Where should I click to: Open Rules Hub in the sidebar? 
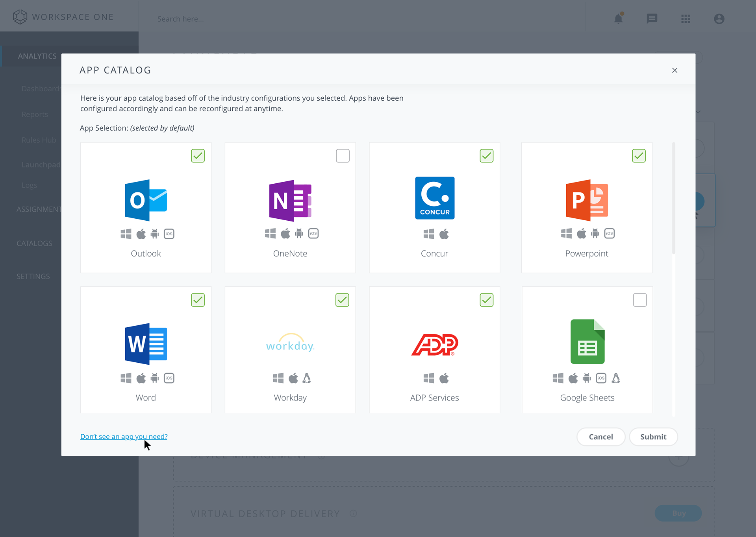[x=39, y=140]
